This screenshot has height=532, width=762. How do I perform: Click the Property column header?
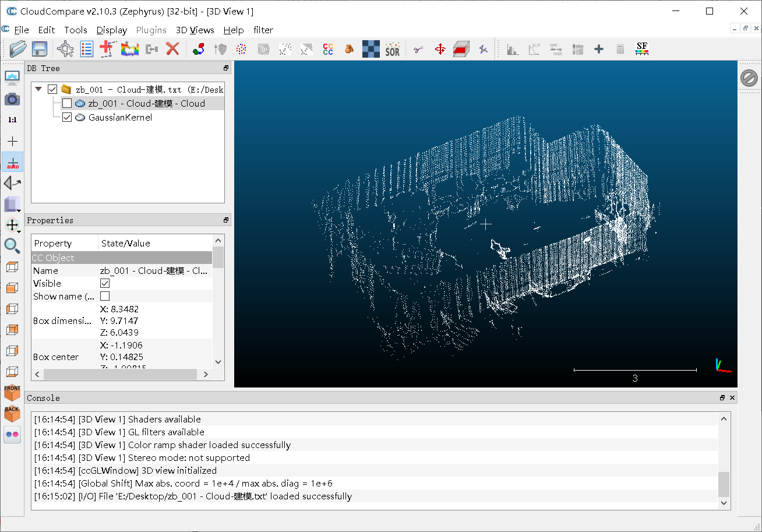pyautogui.click(x=65, y=243)
